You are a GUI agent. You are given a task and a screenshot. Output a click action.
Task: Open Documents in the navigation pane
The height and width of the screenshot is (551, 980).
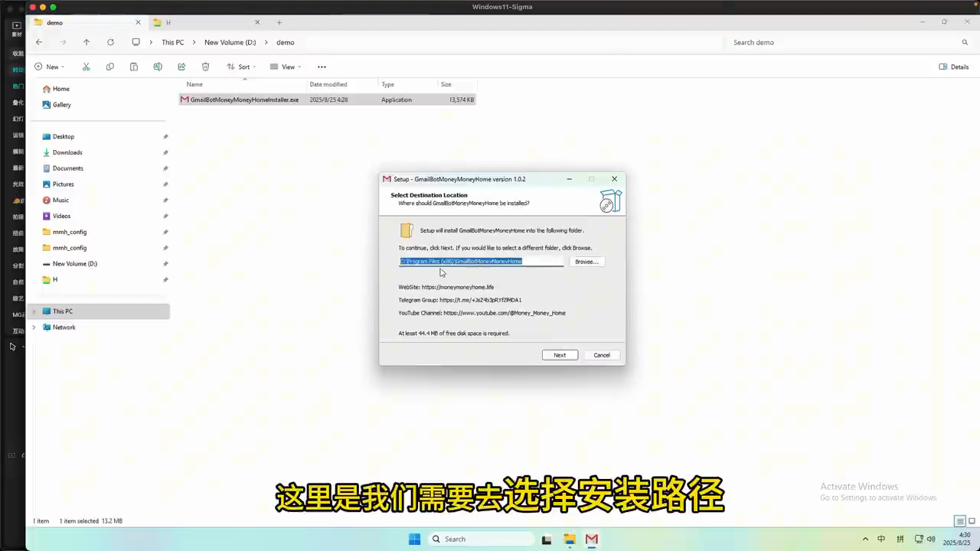pyautogui.click(x=68, y=168)
